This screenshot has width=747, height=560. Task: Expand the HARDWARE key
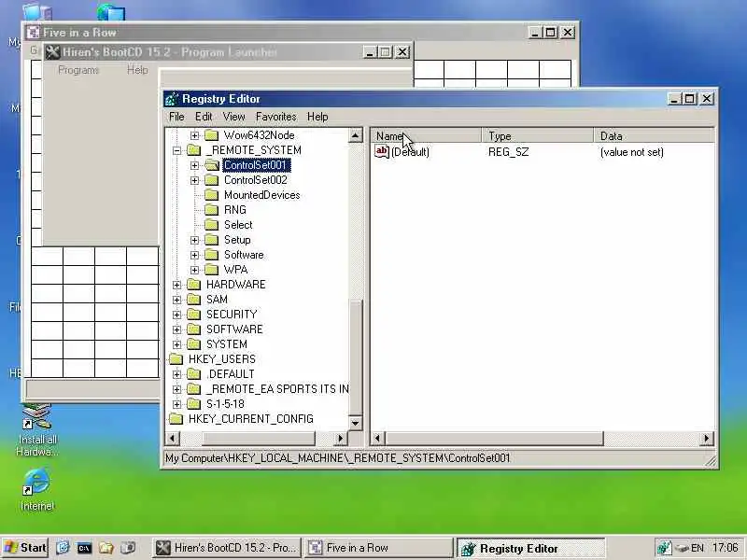coord(176,285)
